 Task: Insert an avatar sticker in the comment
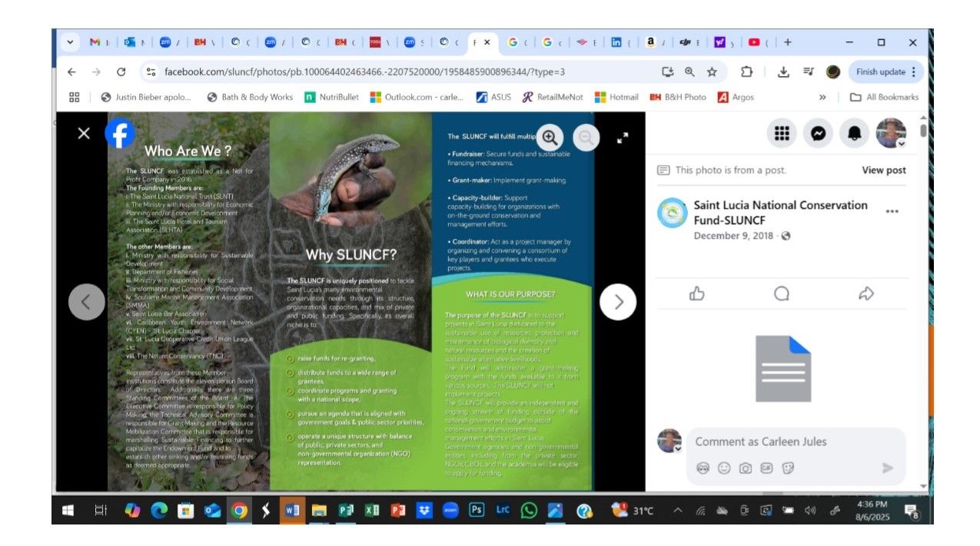point(703,468)
